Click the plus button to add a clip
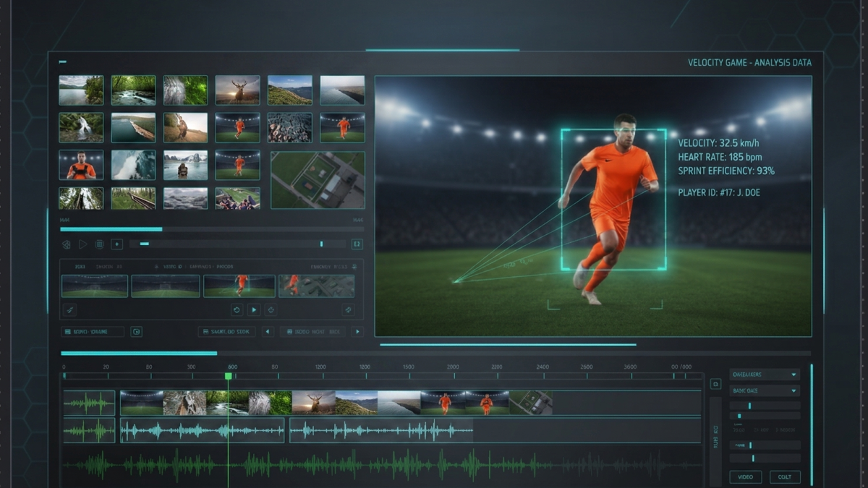The width and height of the screenshot is (868, 488). pos(116,244)
